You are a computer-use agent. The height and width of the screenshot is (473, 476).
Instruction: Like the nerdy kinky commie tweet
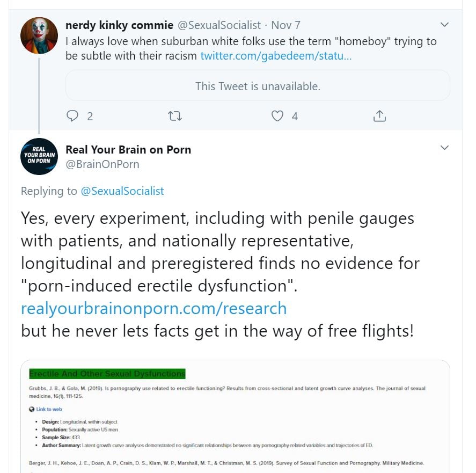[x=277, y=116]
